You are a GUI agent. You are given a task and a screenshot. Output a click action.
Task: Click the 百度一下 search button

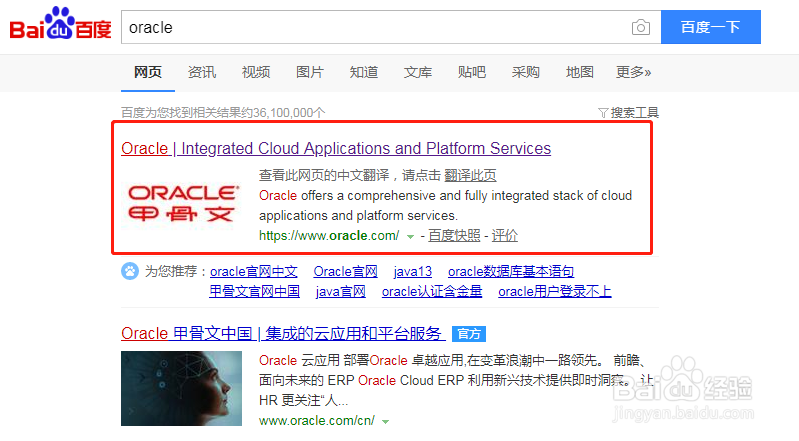pyautogui.click(x=711, y=27)
